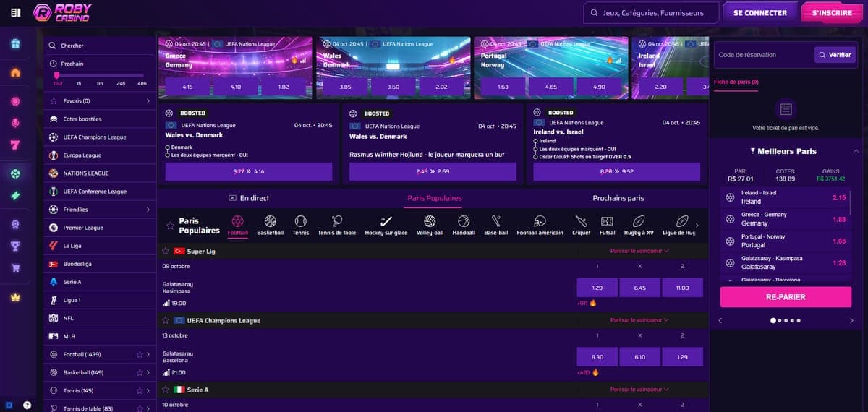Open the trophy icon in left sidebar
868x412 pixels.
[x=15, y=246]
